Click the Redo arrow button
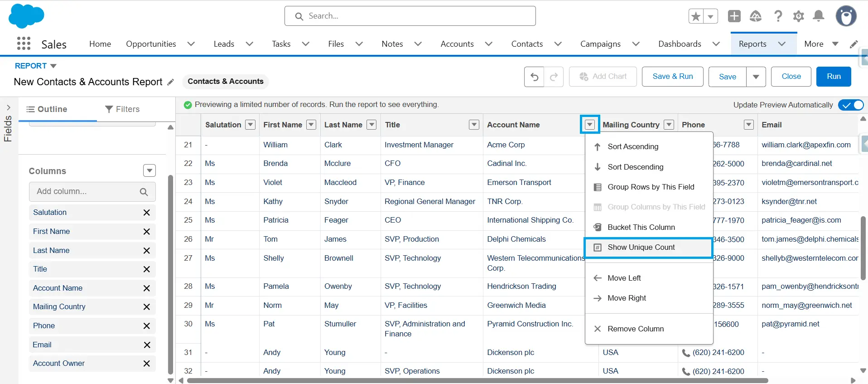This screenshot has width=868, height=384. coord(554,77)
